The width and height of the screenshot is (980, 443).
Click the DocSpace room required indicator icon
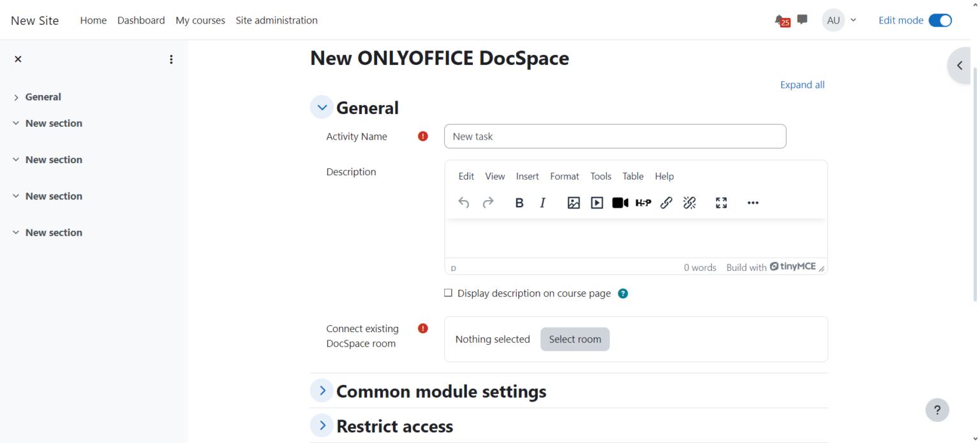tap(423, 328)
